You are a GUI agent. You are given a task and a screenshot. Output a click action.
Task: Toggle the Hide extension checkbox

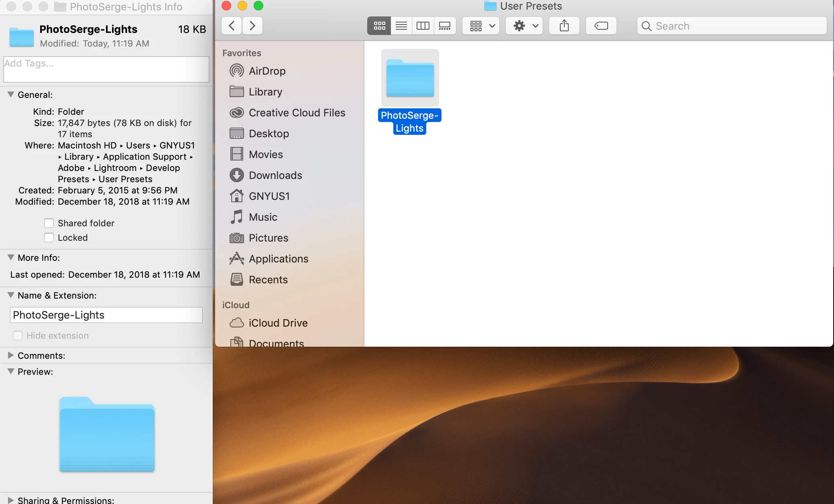[18, 335]
